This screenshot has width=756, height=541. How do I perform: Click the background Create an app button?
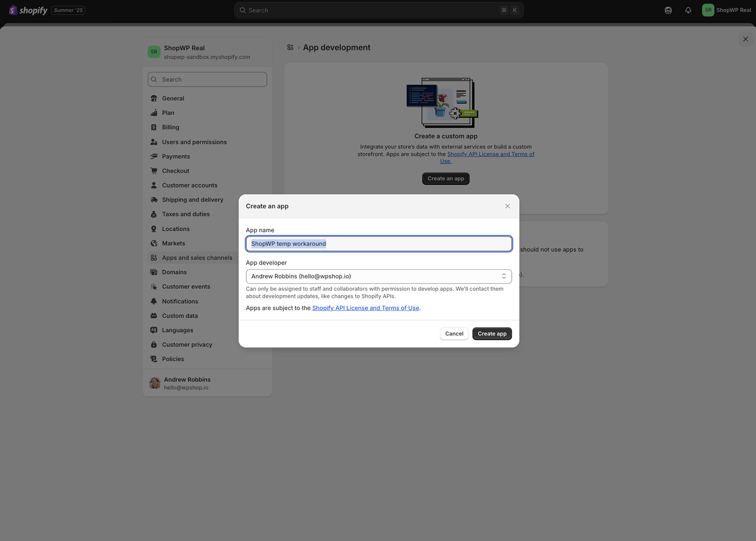[x=446, y=179]
